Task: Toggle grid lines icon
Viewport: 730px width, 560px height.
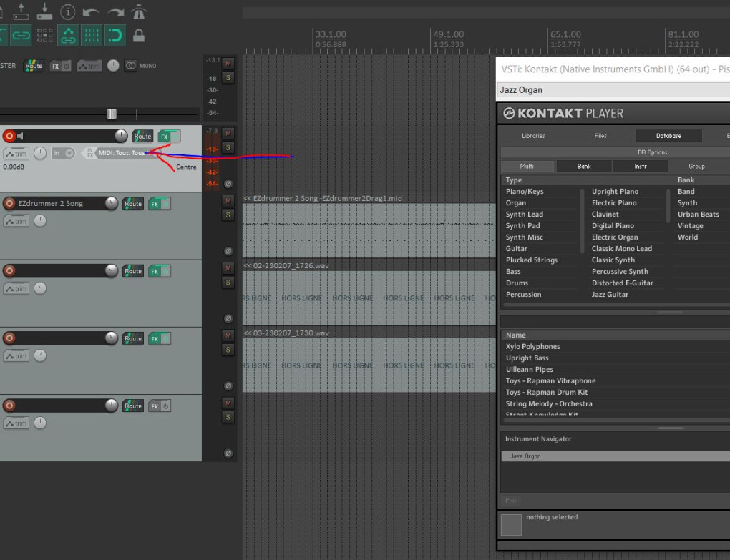Action: click(x=92, y=35)
